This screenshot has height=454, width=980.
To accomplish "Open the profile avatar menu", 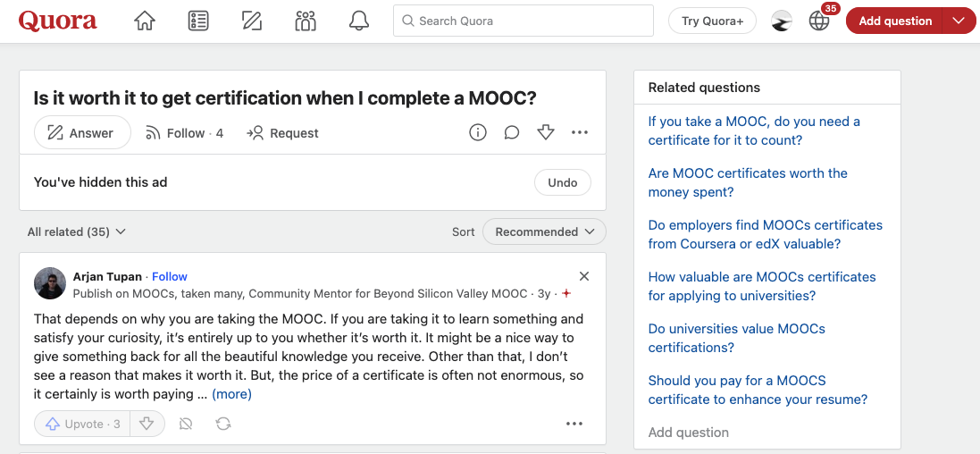I will coord(782,21).
